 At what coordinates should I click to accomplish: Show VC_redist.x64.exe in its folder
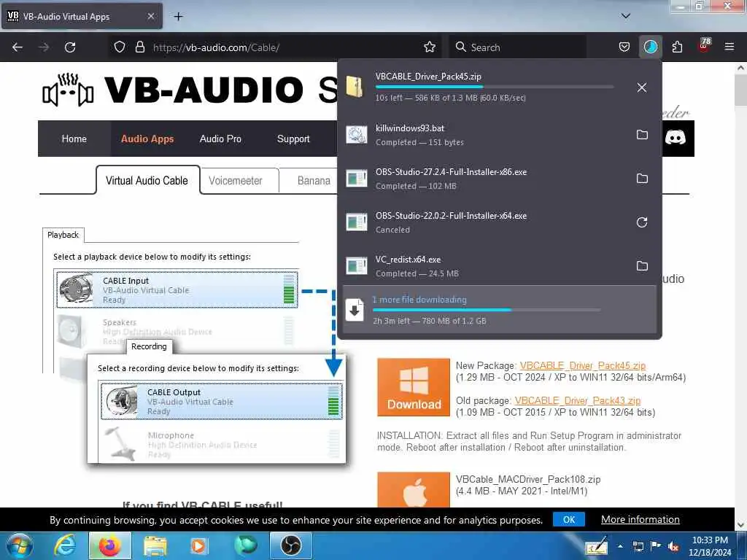click(642, 265)
